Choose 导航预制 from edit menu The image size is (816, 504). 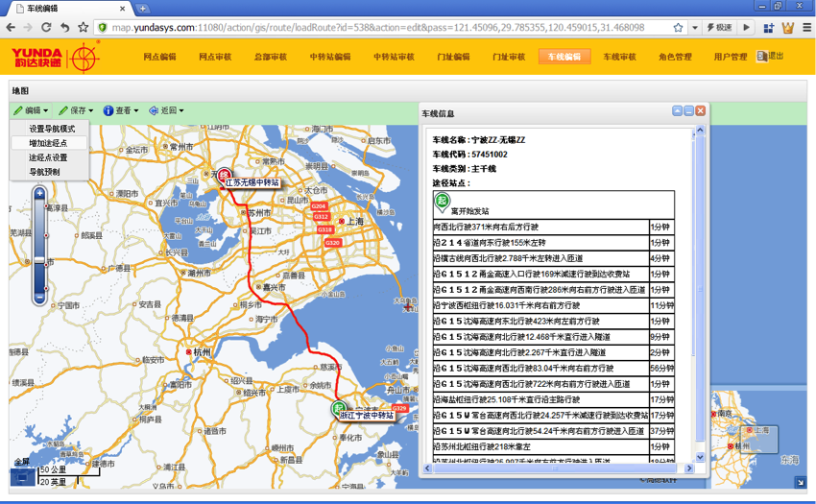(45, 172)
